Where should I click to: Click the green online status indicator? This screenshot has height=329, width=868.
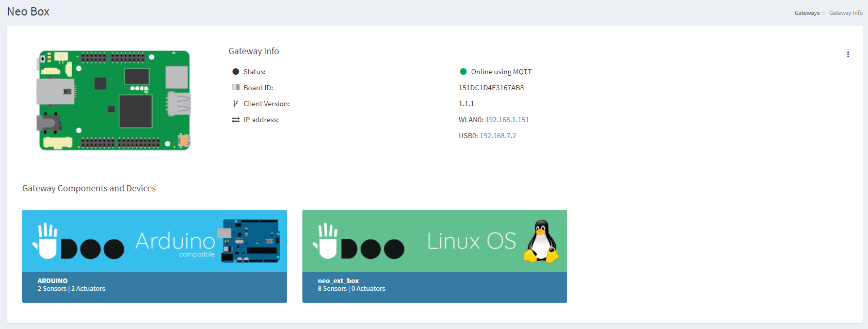463,72
